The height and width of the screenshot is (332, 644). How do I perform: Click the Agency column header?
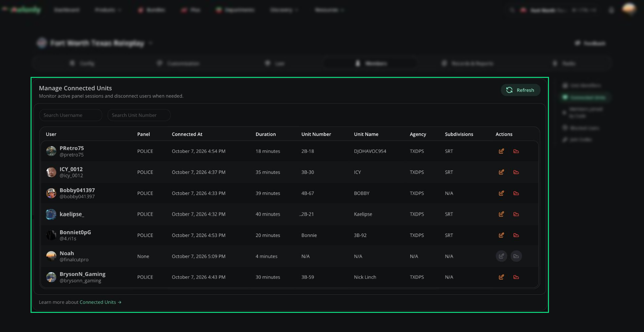click(x=418, y=134)
